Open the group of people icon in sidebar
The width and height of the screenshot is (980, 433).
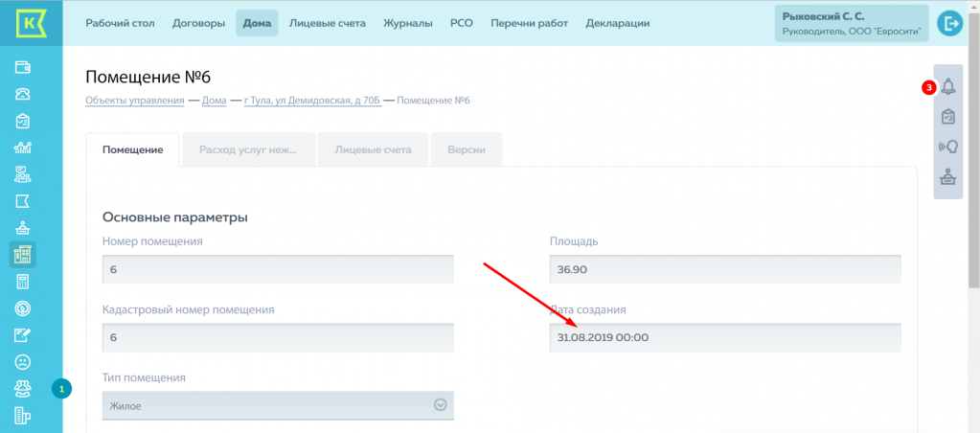[22, 388]
